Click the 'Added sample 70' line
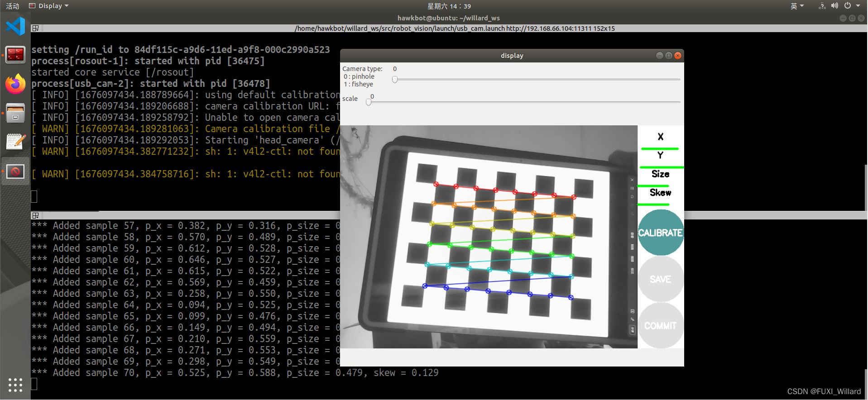This screenshot has width=868, height=400. pos(235,373)
